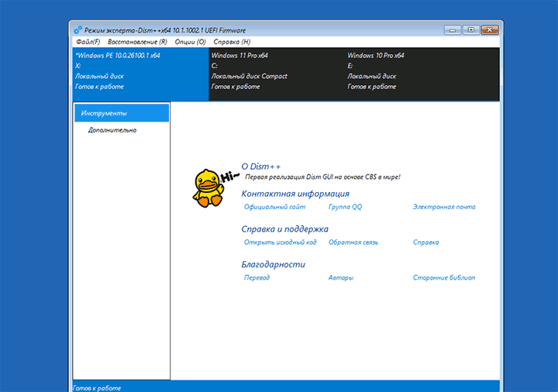
Task: Open the Опции (O) menu
Action: click(x=191, y=42)
